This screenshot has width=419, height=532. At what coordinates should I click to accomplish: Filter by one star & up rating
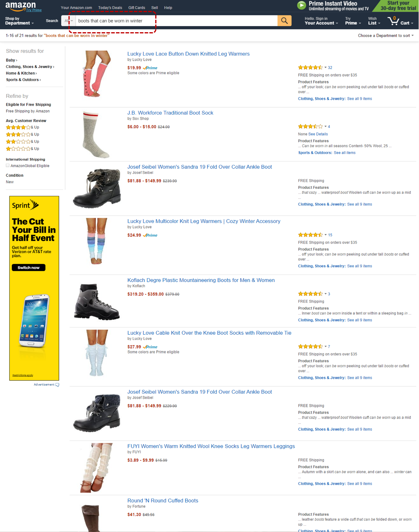point(23,149)
